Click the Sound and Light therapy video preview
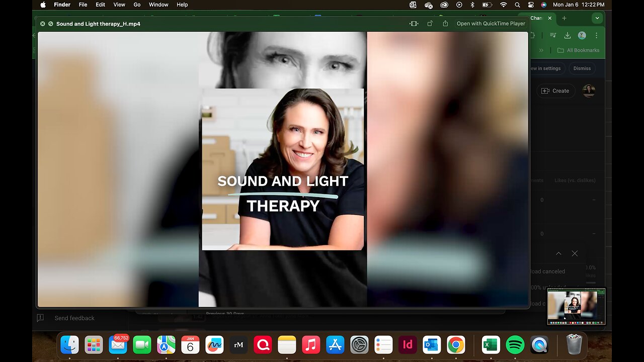The image size is (644, 362). point(283,169)
